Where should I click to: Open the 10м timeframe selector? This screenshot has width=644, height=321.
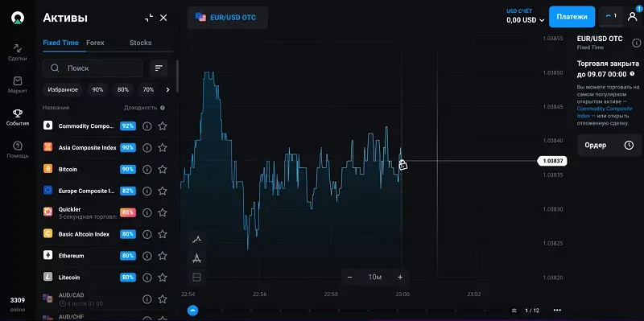pyautogui.click(x=375, y=278)
